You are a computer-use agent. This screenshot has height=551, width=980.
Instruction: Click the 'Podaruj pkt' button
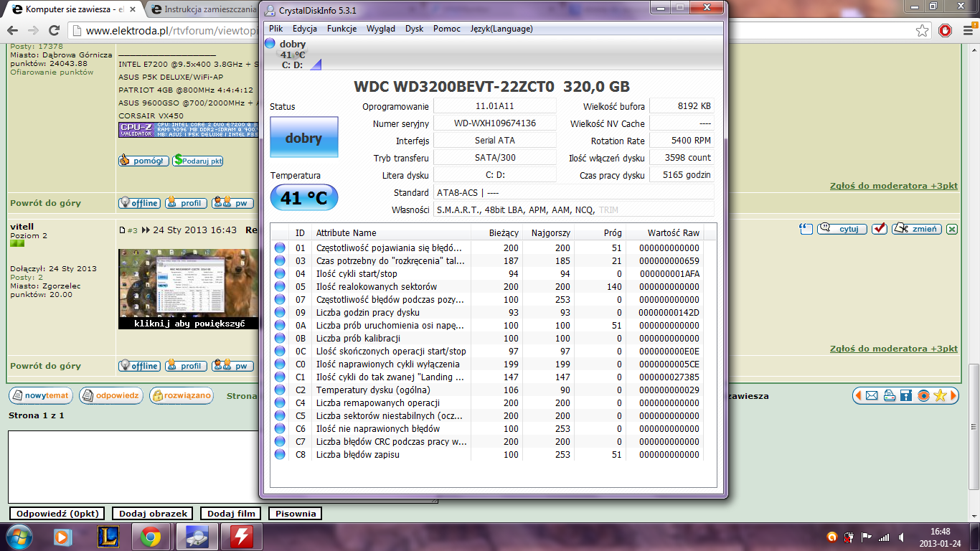pos(198,161)
